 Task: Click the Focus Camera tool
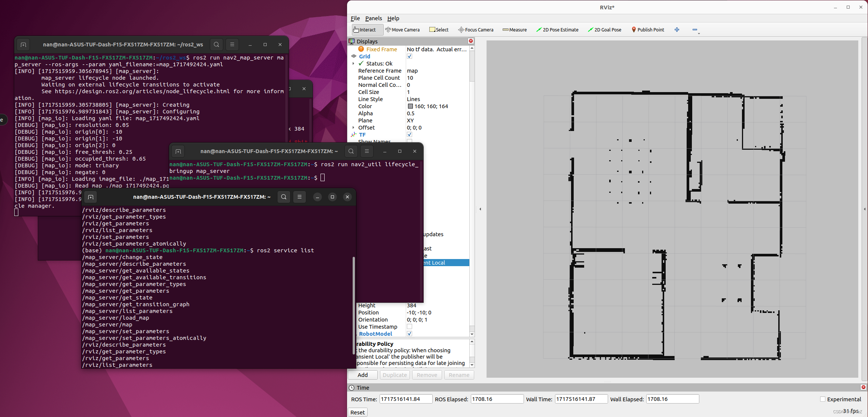(476, 30)
